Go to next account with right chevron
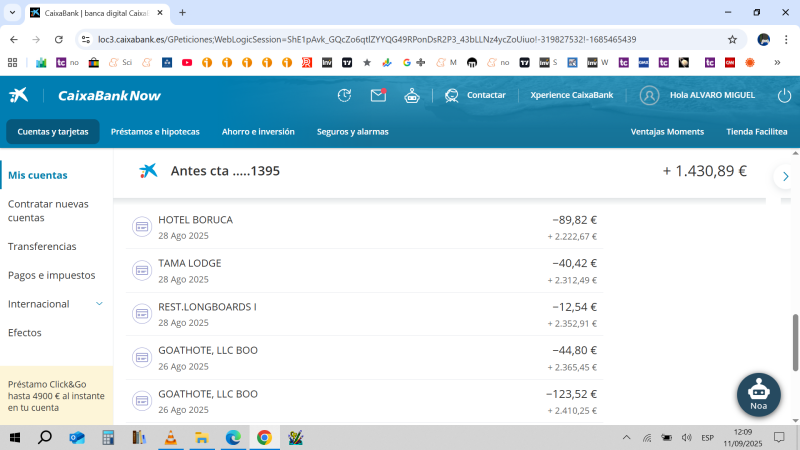 click(785, 177)
